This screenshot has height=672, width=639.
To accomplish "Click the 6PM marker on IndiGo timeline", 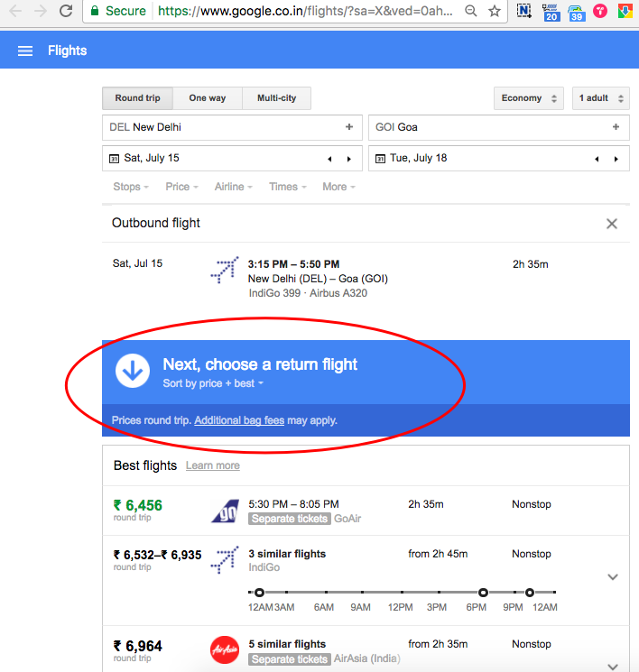I will coord(484,593).
